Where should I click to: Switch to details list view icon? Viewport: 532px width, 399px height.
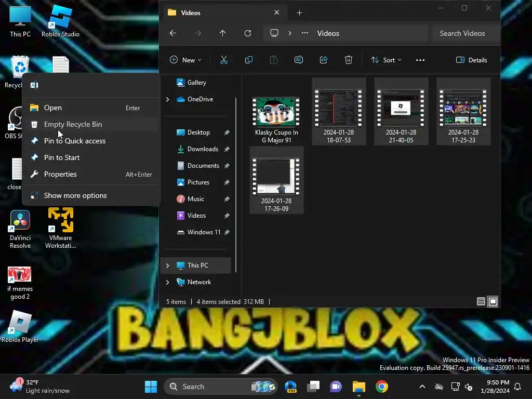(x=481, y=301)
